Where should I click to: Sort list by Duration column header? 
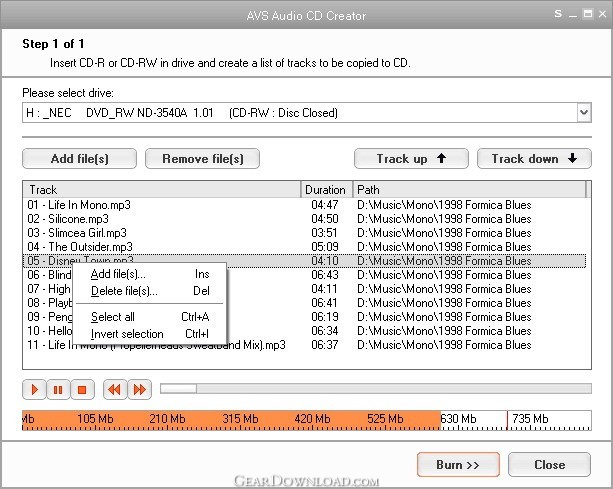tap(325, 190)
